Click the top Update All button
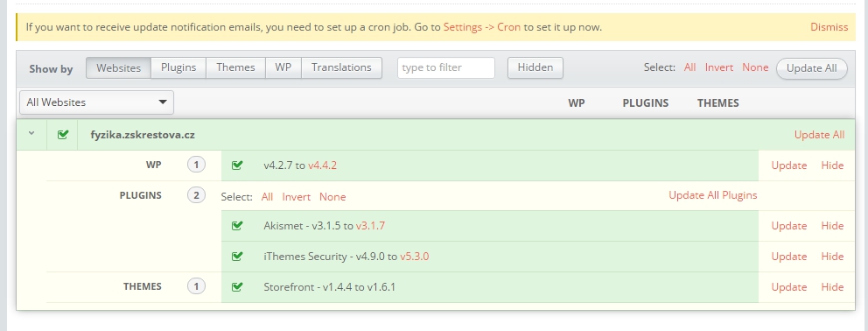This screenshot has width=868, height=331. (x=811, y=68)
